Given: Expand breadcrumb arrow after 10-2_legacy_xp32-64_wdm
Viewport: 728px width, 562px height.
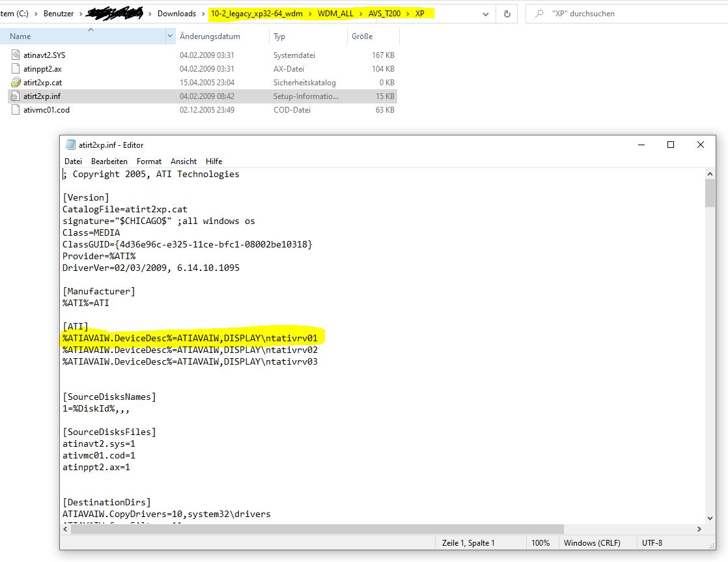Looking at the screenshot, I should (x=310, y=14).
